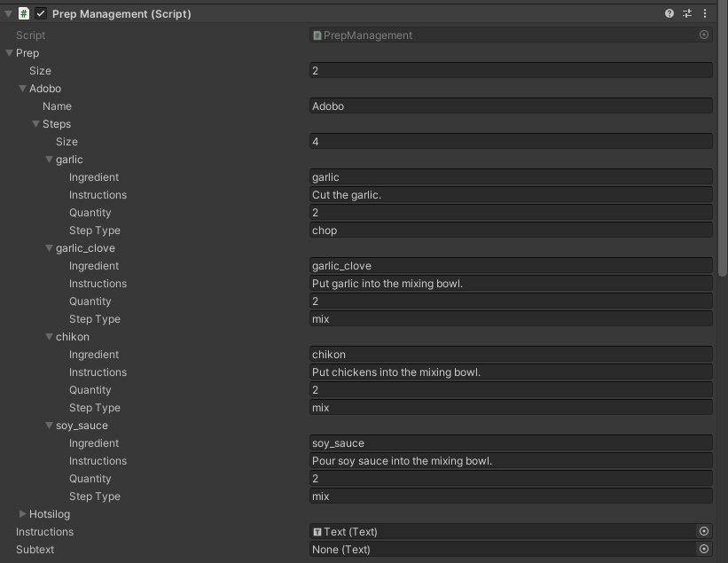Viewport: 728px width, 563px height.
Task: Toggle the Prep Management component enabled checkbox
Action: pyautogui.click(x=41, y=13)
